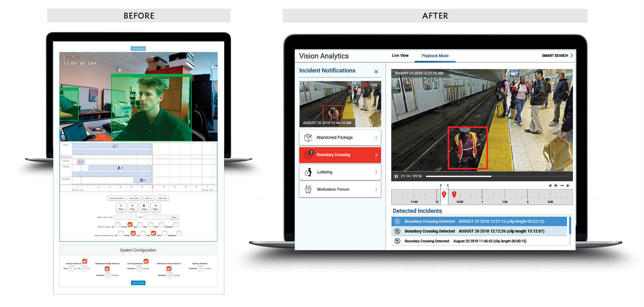
Task: Select incident 'AUGUST 20 2018 12:12:26'
Action: click(479, 231)
